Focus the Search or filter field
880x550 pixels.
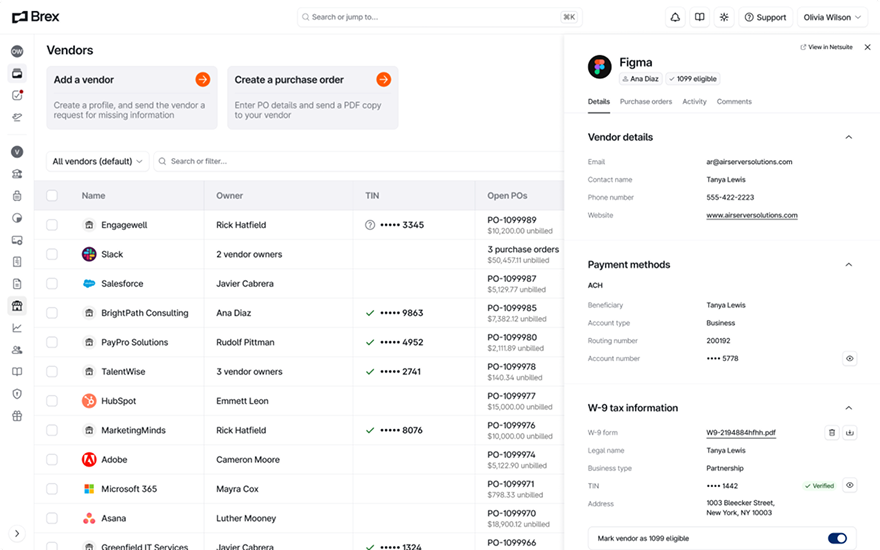click(359, 161)
